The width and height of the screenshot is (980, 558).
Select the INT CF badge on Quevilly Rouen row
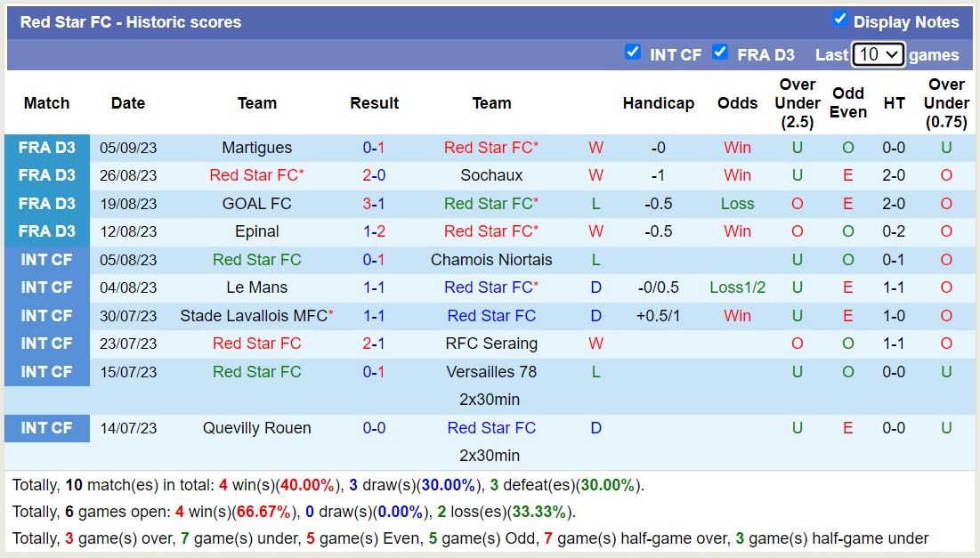click(x=46, y=428)
